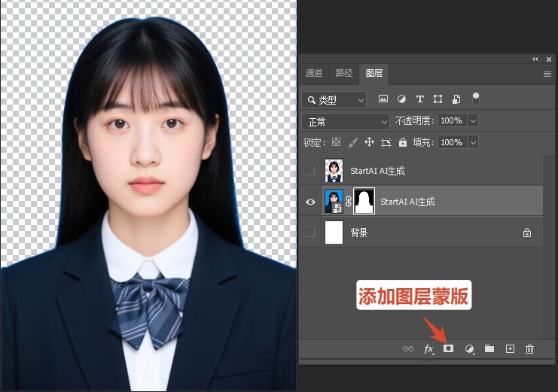This screenshot has width=558, height=392.
Task: Select the masked StartAI AI生成 layer name
Action: point(408,202)
